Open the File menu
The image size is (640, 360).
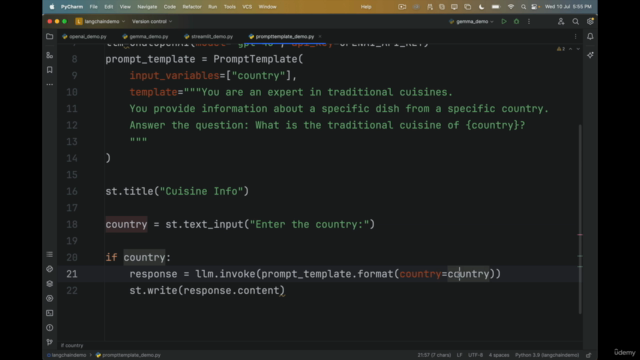coord(93,7)
